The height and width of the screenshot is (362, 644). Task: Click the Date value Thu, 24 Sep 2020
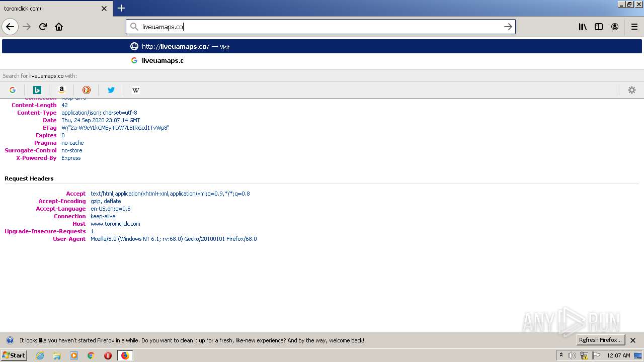click(101, 120)
